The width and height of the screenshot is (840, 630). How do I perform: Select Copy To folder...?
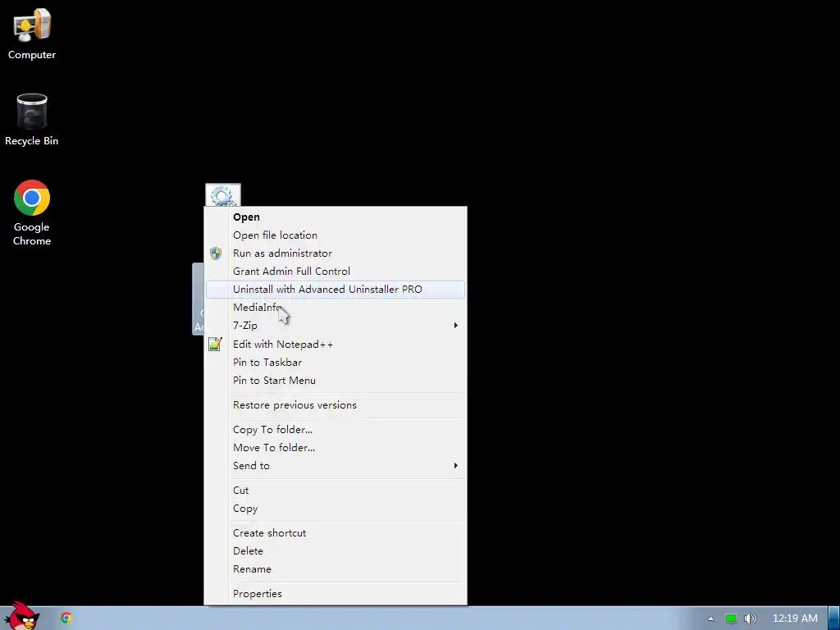click(336, 430)
